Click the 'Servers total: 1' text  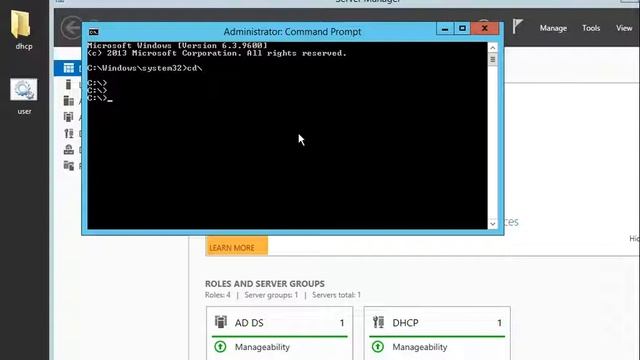coord(336,295)
